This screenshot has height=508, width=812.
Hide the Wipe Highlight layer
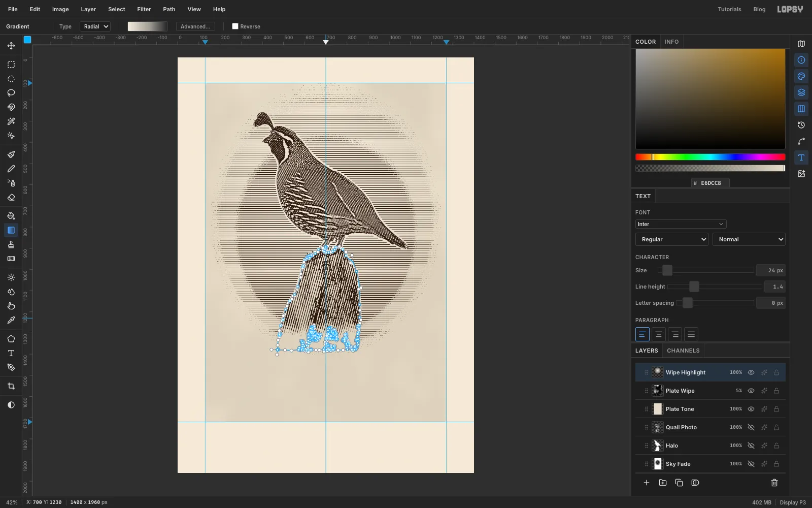(x=751, y=372)
